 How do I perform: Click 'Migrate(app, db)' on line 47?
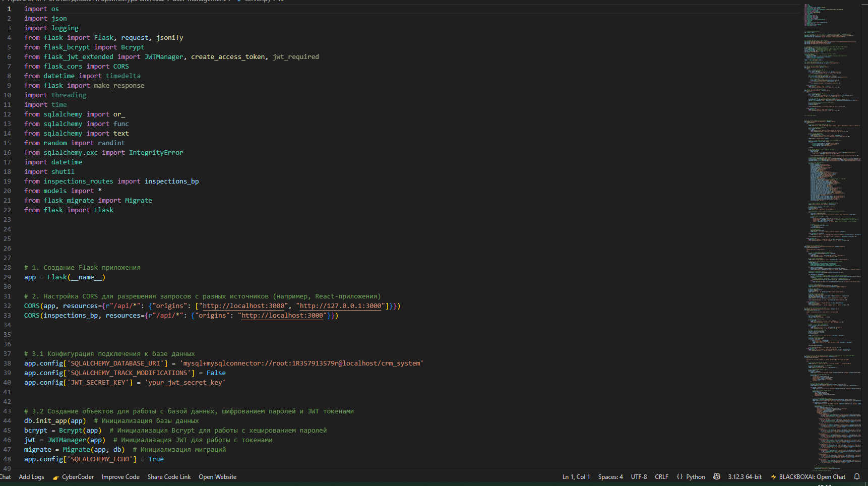pos(94,450)
